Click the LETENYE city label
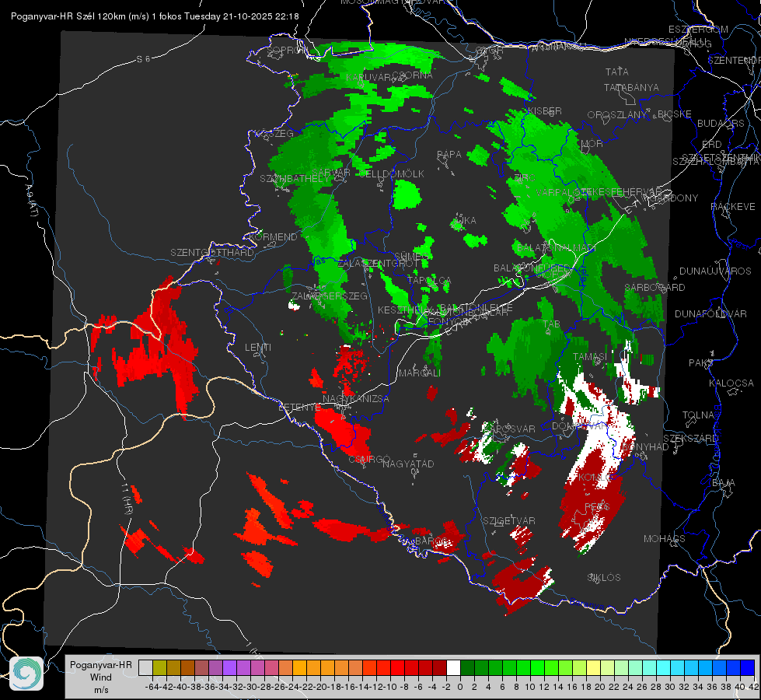761x700 pixels. click(x=299, y=408)
